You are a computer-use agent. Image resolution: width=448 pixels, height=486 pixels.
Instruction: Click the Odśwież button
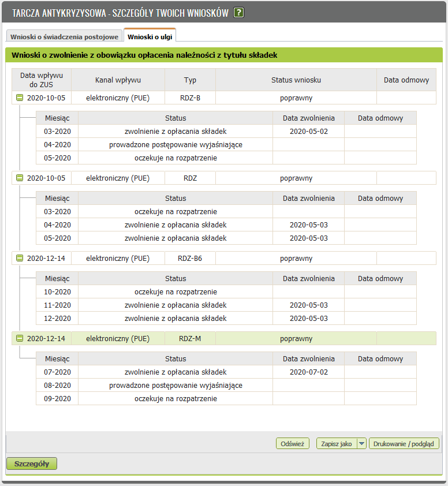click(292, 443)
